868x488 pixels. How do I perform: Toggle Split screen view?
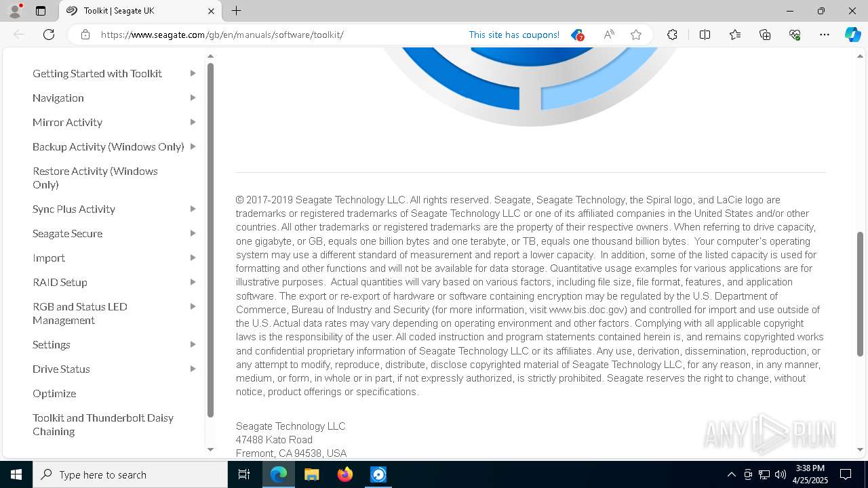[705, 35]
